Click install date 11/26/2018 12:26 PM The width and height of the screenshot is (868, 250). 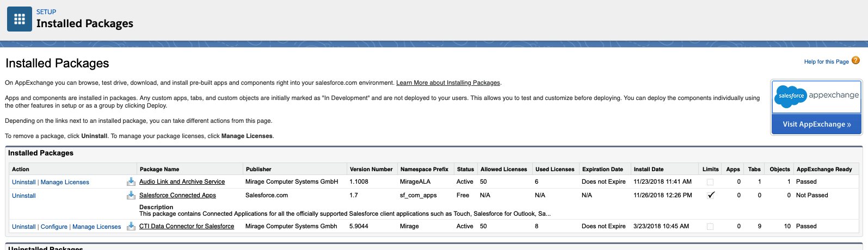[x=663, y=195]
